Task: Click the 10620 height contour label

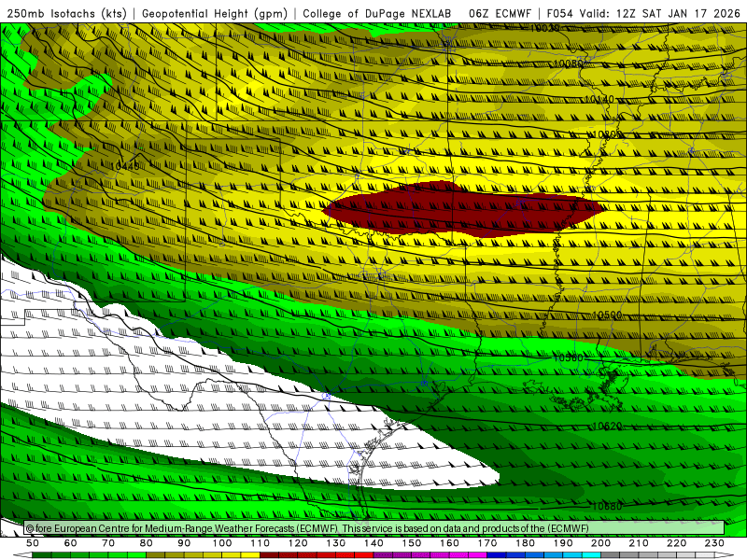Action: [607, 426]
